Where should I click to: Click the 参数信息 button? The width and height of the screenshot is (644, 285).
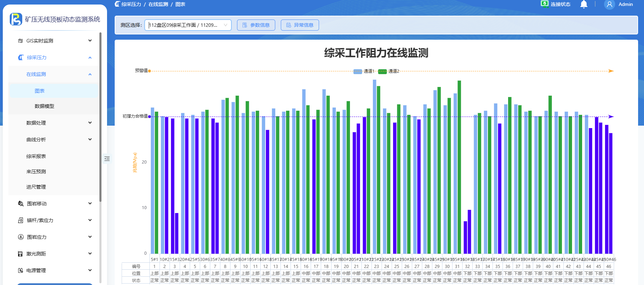coord(256,25)
